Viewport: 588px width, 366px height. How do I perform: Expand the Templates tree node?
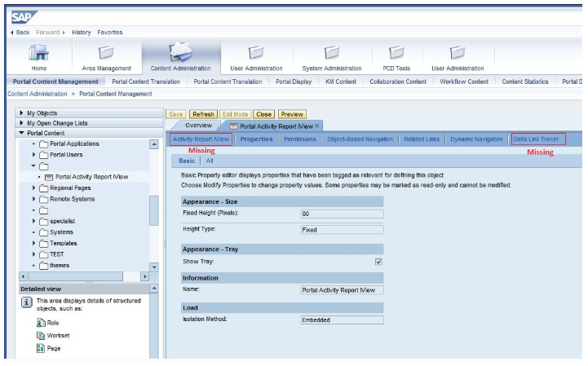[33, 243]
